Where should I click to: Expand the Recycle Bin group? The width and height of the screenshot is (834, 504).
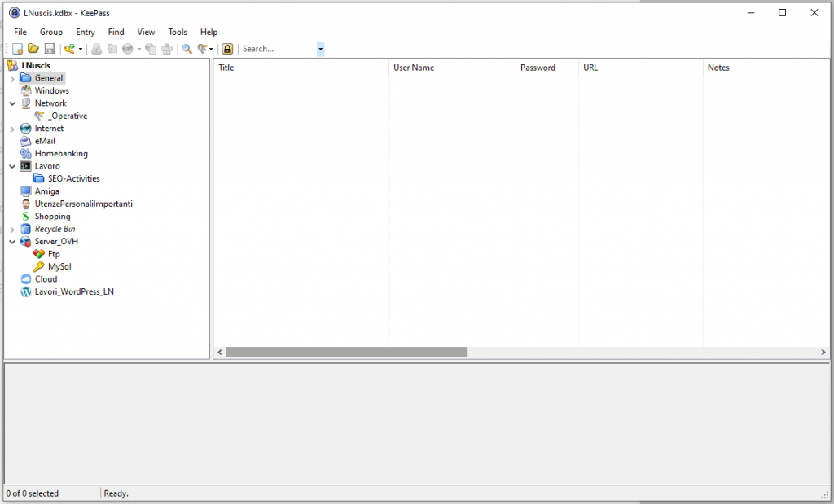coord(12,230)
